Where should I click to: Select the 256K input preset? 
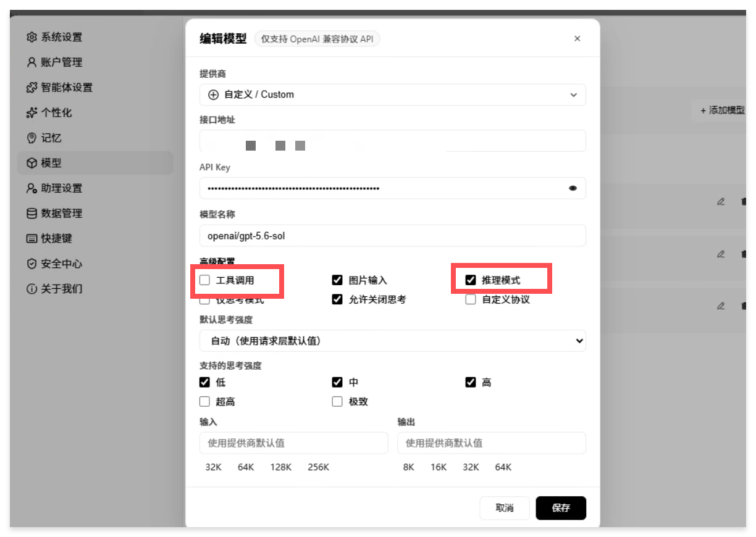319,467
